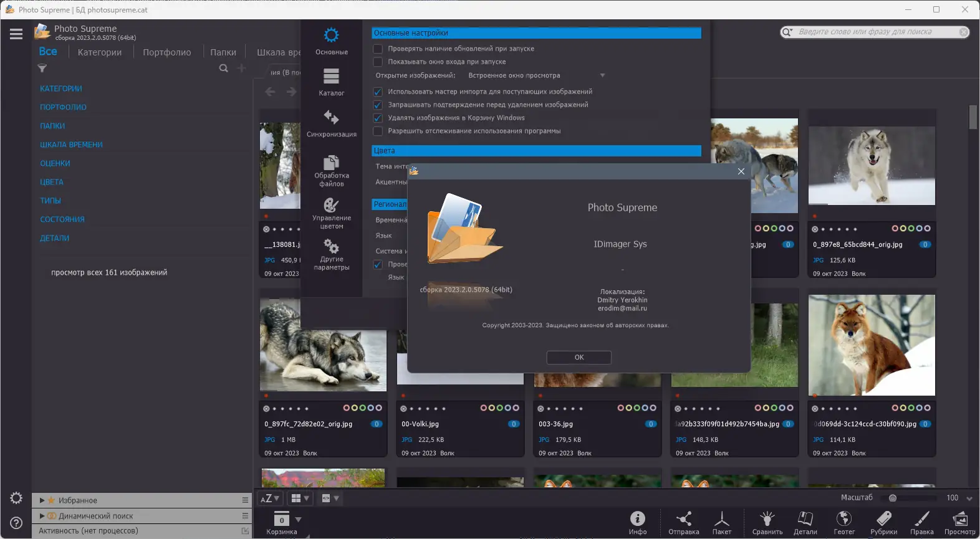The image size is (980, 539).
Task: Open the Масштаб zoom value dropdown
Action: [x=969, y=498]
